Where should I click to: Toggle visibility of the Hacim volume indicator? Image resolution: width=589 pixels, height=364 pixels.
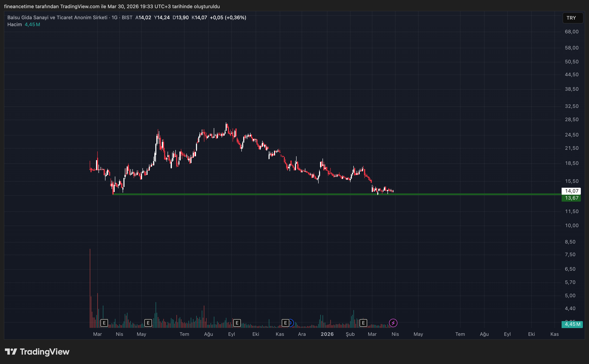(x=15, y=24)
